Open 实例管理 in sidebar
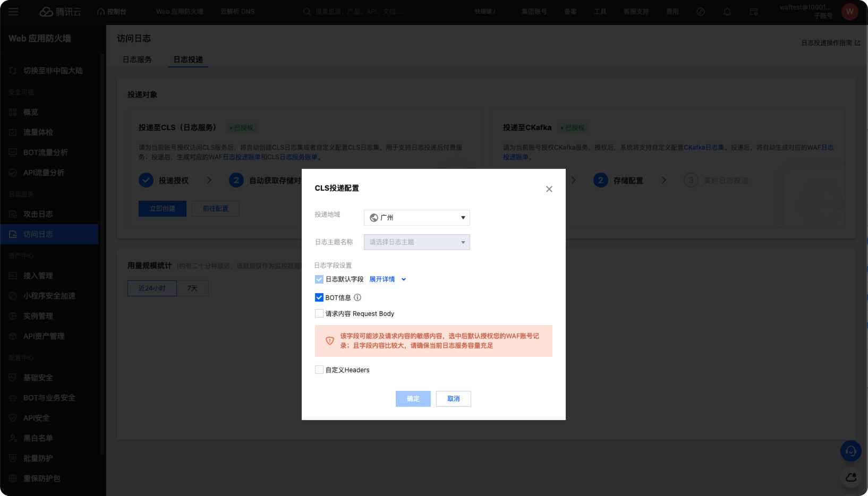The width and height of the screenshot is (868, 496). click(49, 316)
